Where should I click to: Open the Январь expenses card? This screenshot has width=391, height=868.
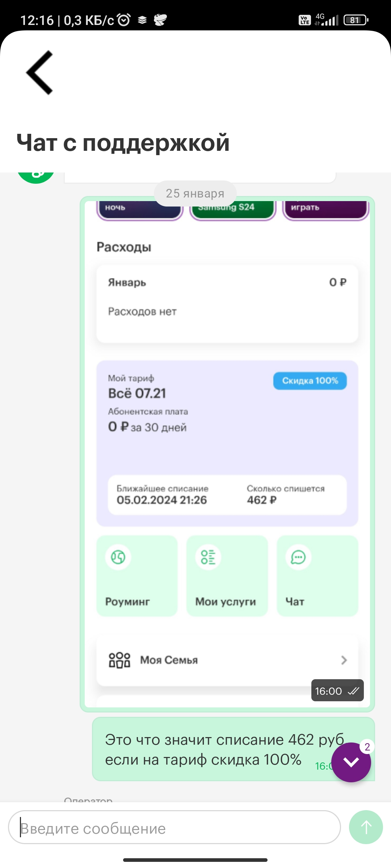click(x=227, y=304)
